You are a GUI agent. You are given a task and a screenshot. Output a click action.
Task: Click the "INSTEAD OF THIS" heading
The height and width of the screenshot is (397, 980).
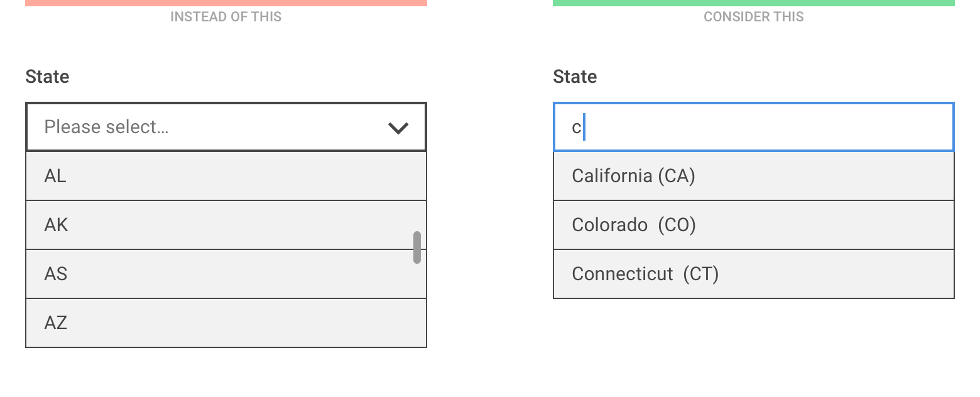226,17
